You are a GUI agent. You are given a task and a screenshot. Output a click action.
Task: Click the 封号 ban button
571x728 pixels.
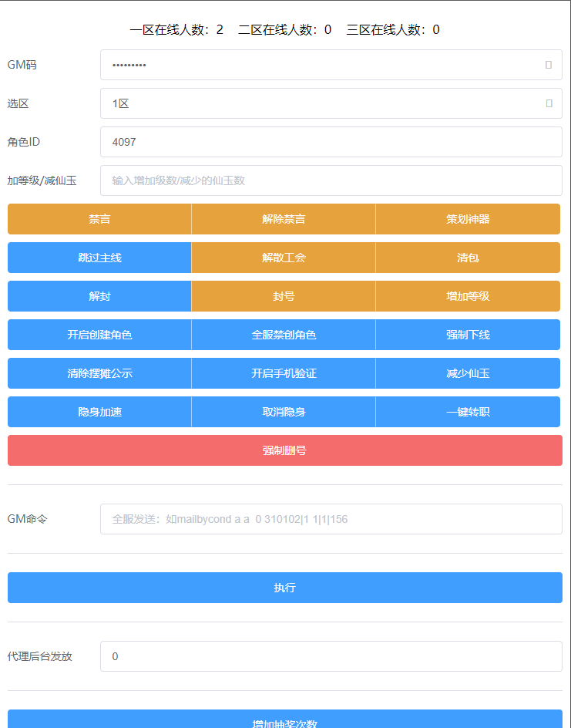284,296
